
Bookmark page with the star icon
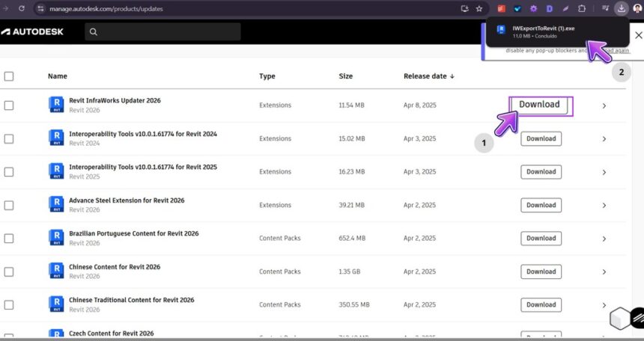[x=479, y=9]
